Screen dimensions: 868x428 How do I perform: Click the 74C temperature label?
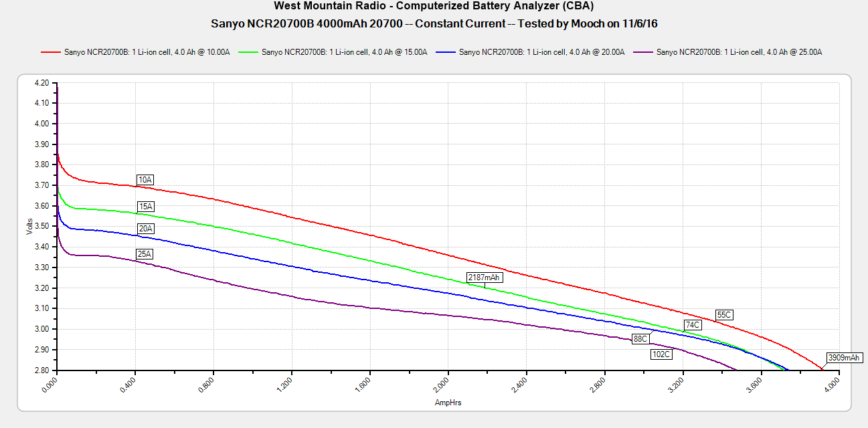692,325
